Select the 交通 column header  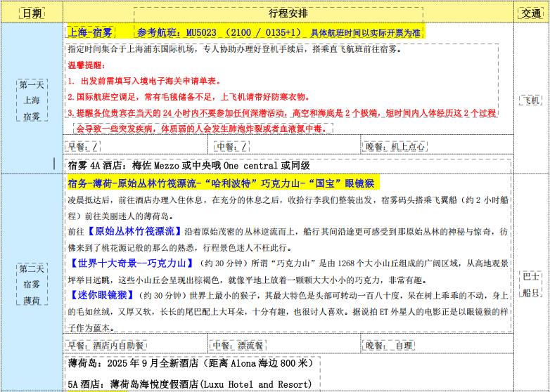pos(530,13)
